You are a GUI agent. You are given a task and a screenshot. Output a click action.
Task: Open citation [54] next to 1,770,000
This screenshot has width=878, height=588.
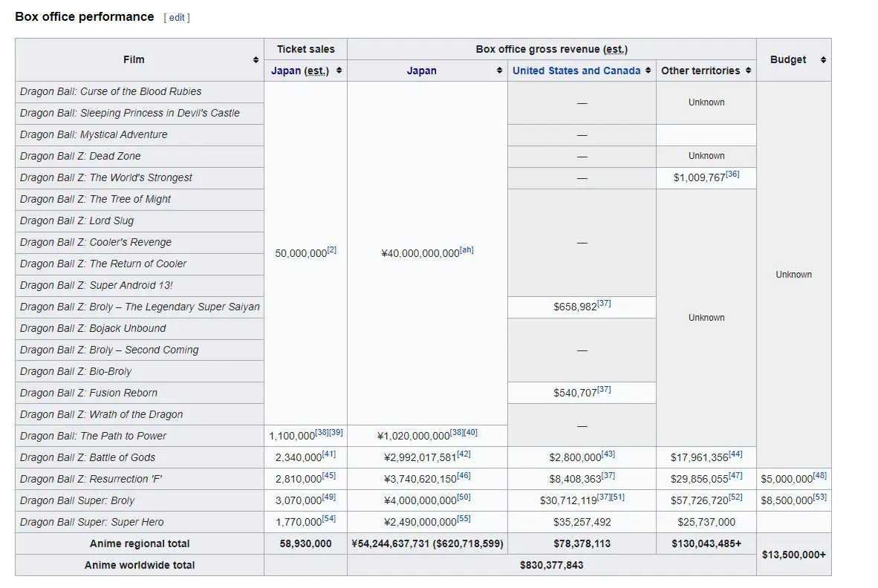pyautogui.click(x=328, y=519)
